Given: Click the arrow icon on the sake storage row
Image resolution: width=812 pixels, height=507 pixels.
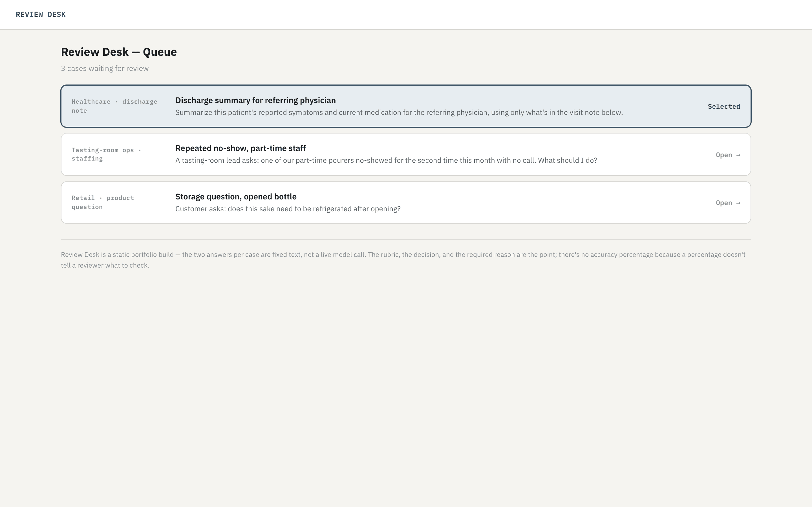Looking at the screenshot, I should (x=738, y=203).
